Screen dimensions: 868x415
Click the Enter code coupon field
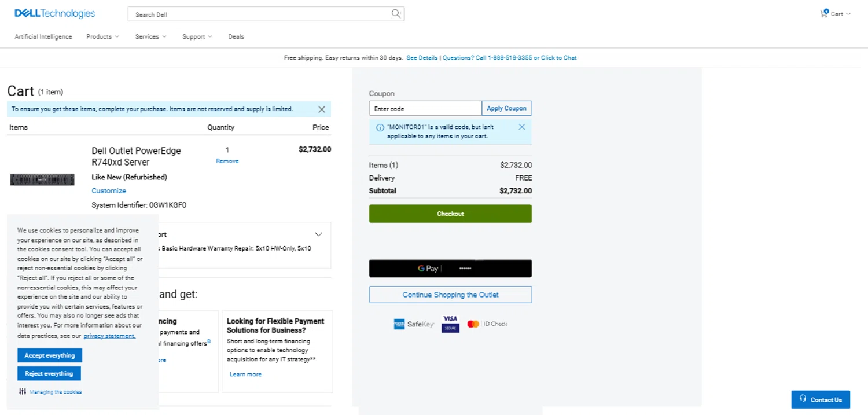[x=425, y=108]
